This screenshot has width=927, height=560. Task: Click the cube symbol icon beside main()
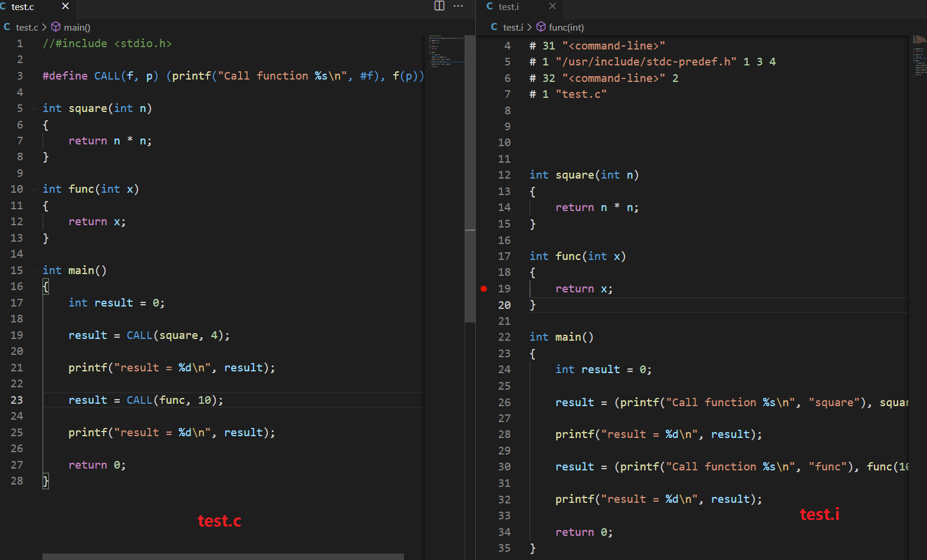tap(56, 27)
